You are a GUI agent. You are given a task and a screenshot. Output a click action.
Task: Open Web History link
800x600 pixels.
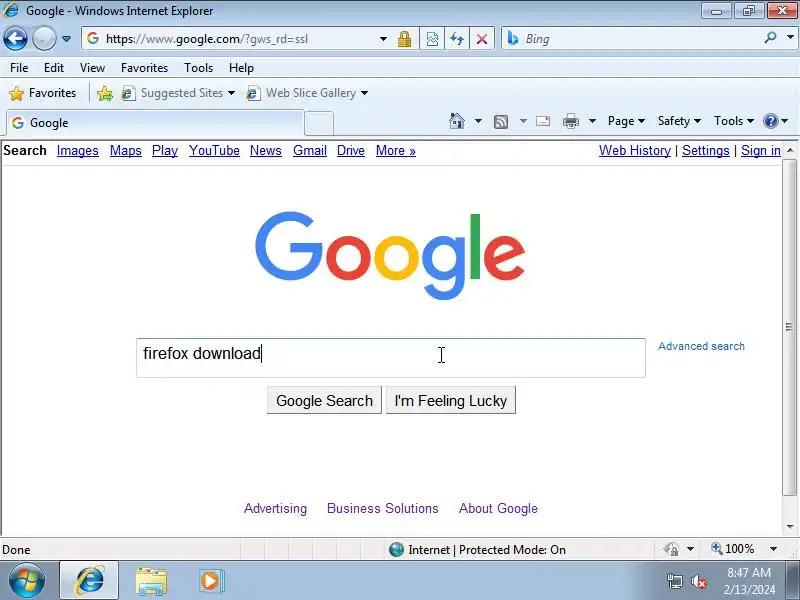point(635,151)
